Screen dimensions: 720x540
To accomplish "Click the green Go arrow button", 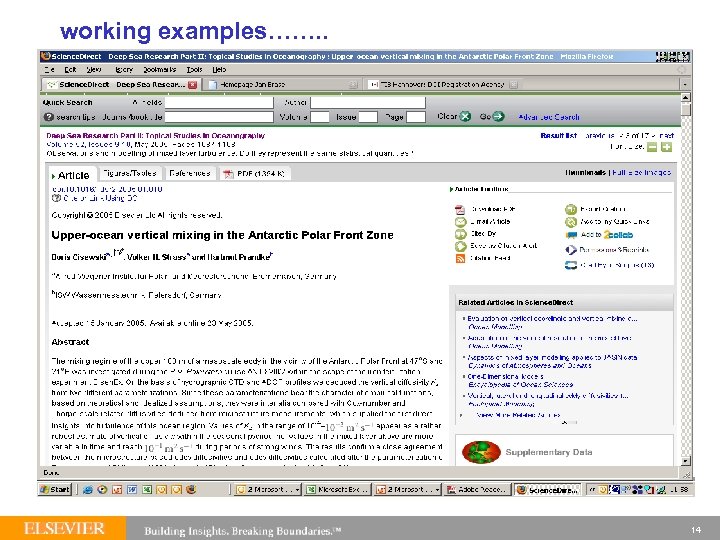I will 498,117.
